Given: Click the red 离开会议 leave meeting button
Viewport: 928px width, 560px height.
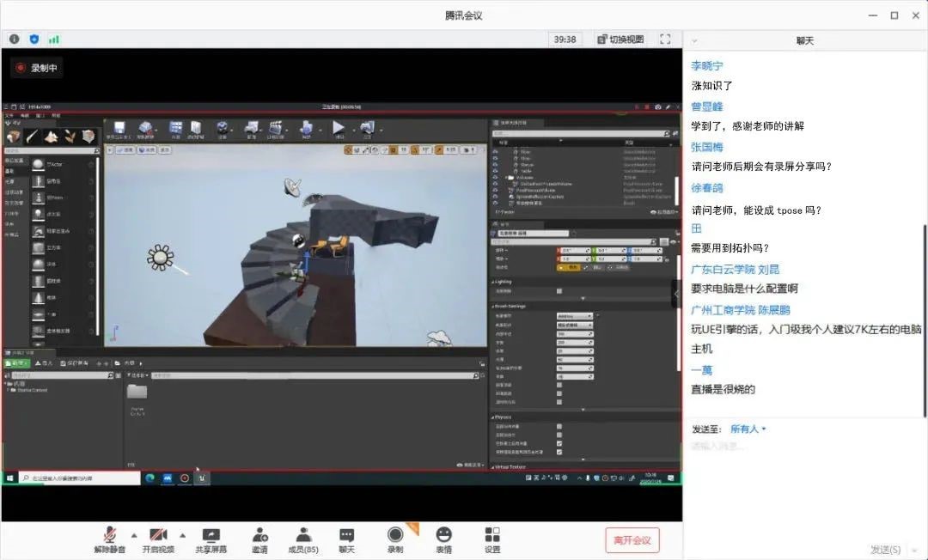Looking at the screenshot, I should (x=632, y=540).
